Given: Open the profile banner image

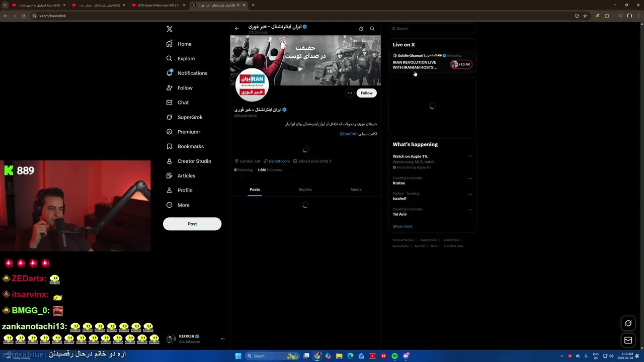Looking at the screenshot, I should (305, 60).
